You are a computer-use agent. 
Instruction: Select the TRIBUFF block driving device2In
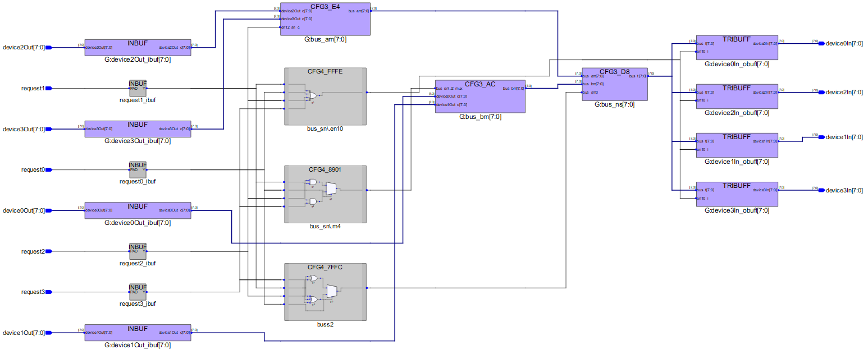coord(737,96)
